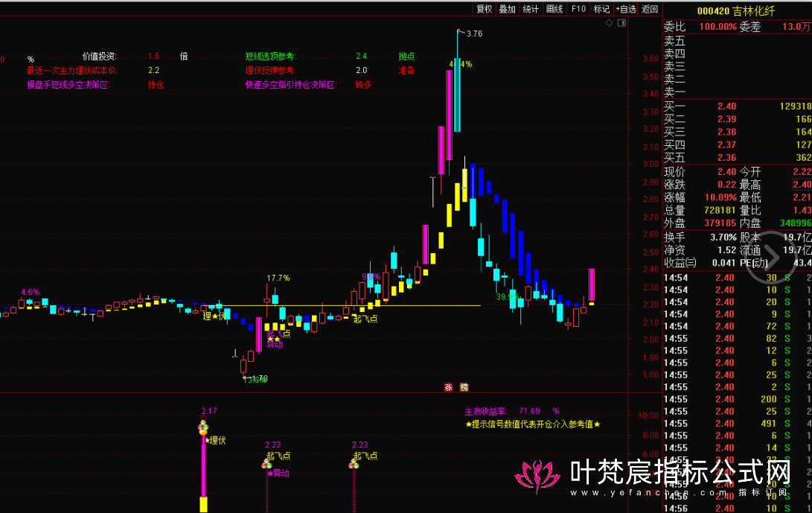This screenshot has width=812, height=513.
Task: Add stock via +自选 button
Action: (626, 9)
